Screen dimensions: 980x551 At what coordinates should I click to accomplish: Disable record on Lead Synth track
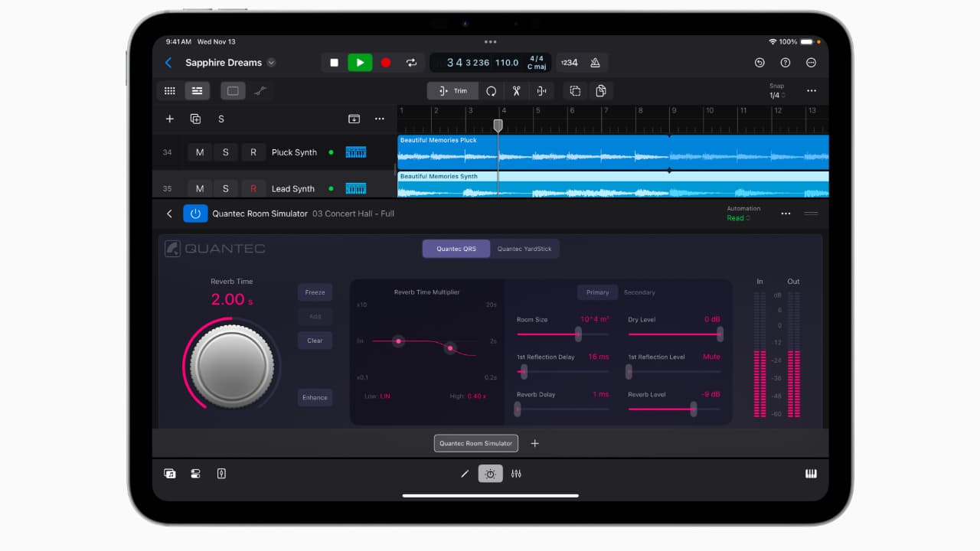point(253,188)
